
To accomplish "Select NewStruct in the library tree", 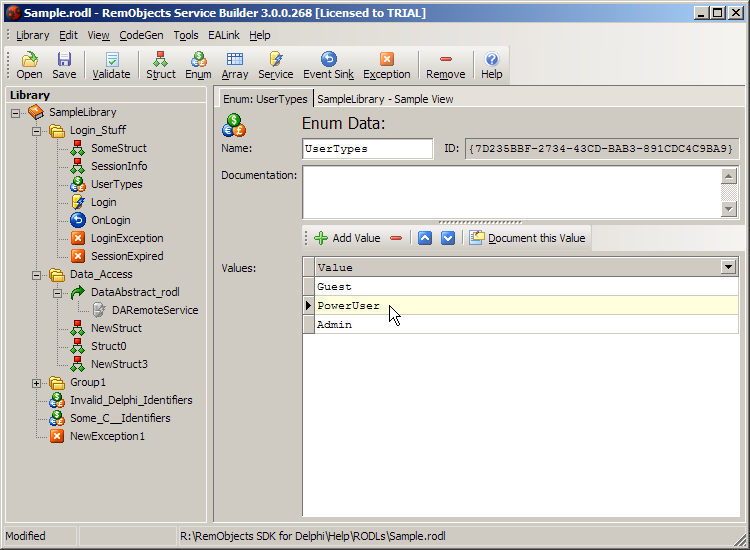I will pyautogui.click(x=116, y=328).
